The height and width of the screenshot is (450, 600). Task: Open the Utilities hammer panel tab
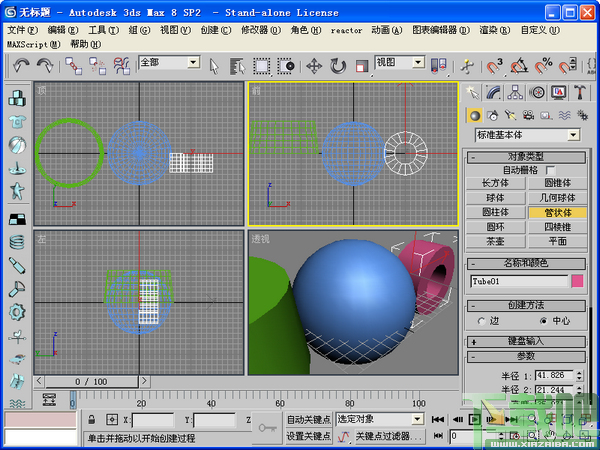(580, 93)
